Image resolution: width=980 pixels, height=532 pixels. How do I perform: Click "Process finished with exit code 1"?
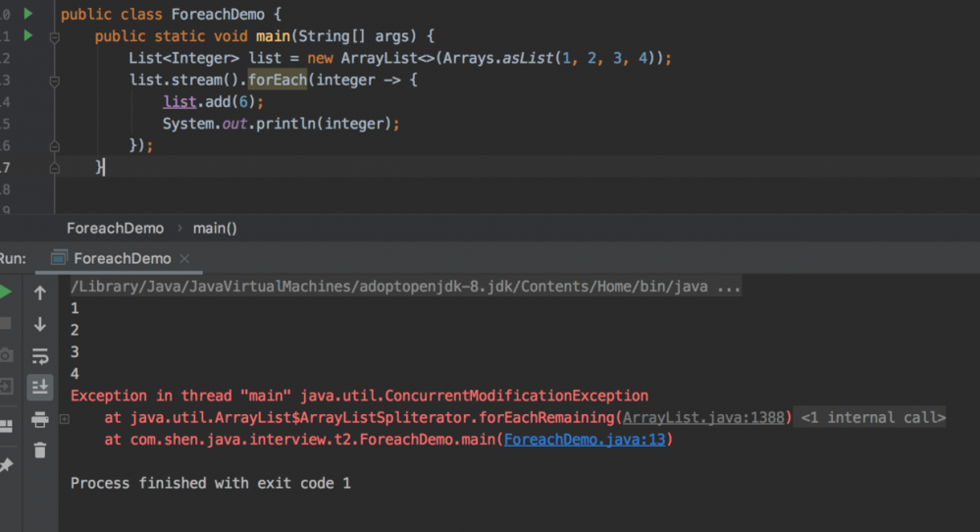pyautogui.click(x=211, y=483)
